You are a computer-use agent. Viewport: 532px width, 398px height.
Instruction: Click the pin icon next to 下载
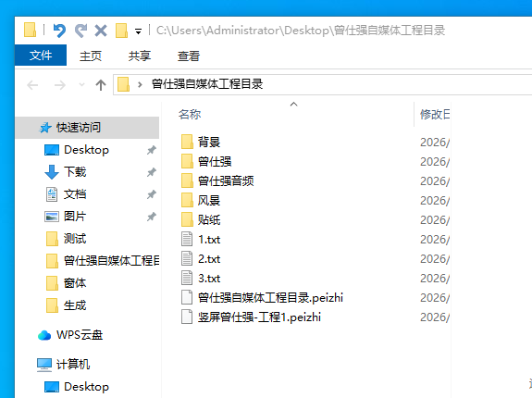pyautogui.click(x=152, y=172)
